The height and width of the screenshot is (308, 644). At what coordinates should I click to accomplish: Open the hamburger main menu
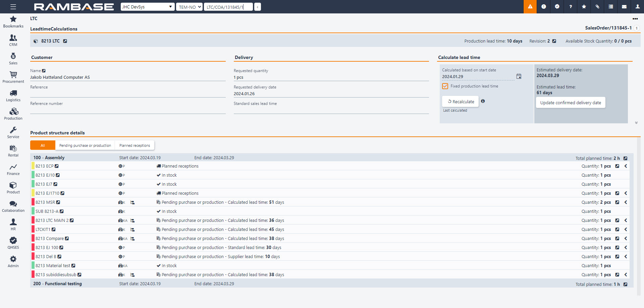[13, 7]
